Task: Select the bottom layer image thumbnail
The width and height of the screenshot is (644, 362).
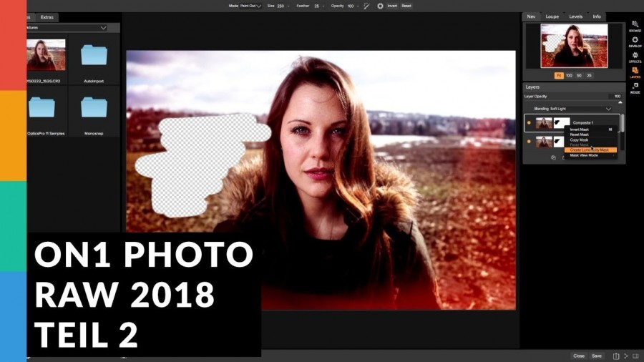Action: coord(544,142)
